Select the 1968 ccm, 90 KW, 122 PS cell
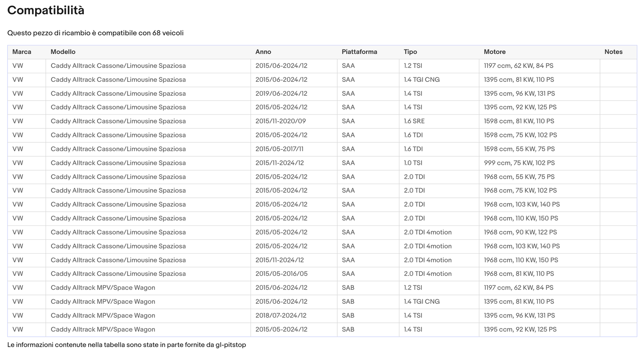This screenshot has height=352, width=644. tap(520, 232)
